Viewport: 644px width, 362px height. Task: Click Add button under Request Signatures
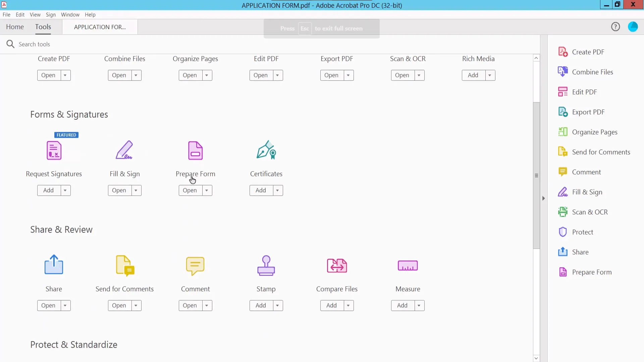(49, 190)
